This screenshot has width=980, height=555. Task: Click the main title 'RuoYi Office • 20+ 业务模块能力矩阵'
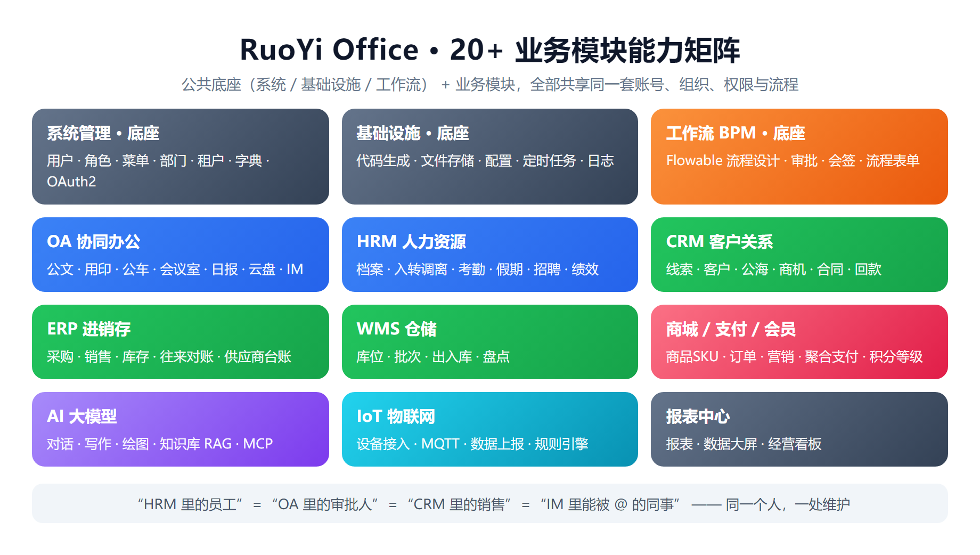[489, 50]
